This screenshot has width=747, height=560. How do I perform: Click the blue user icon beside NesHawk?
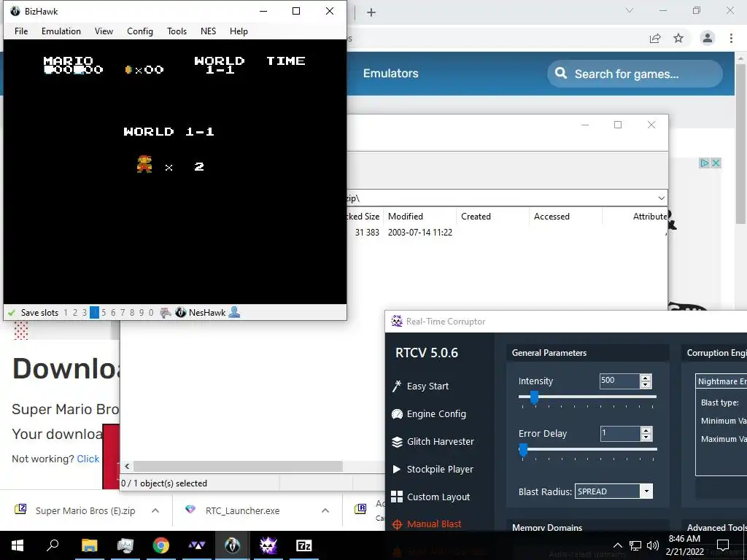coord(234,312)
